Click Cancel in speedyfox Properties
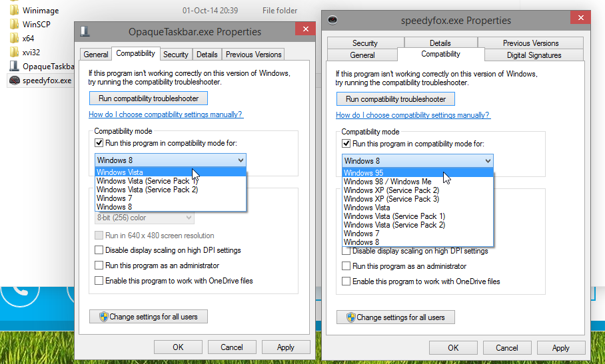 pos(507,348)
